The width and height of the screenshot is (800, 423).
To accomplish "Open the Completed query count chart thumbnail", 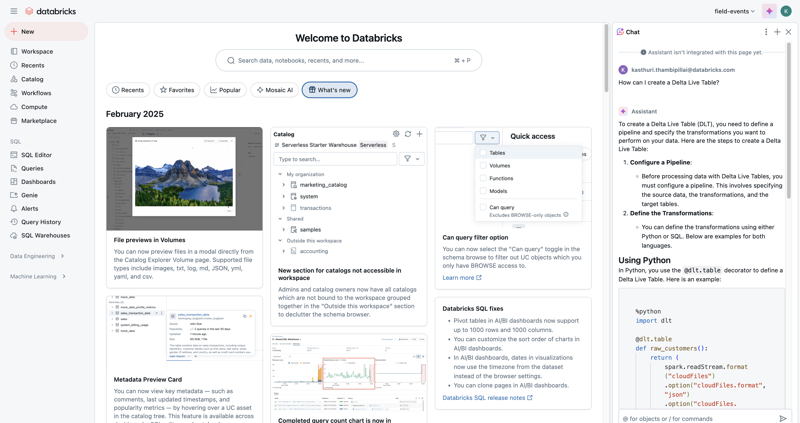I will (x=348, y=373).
